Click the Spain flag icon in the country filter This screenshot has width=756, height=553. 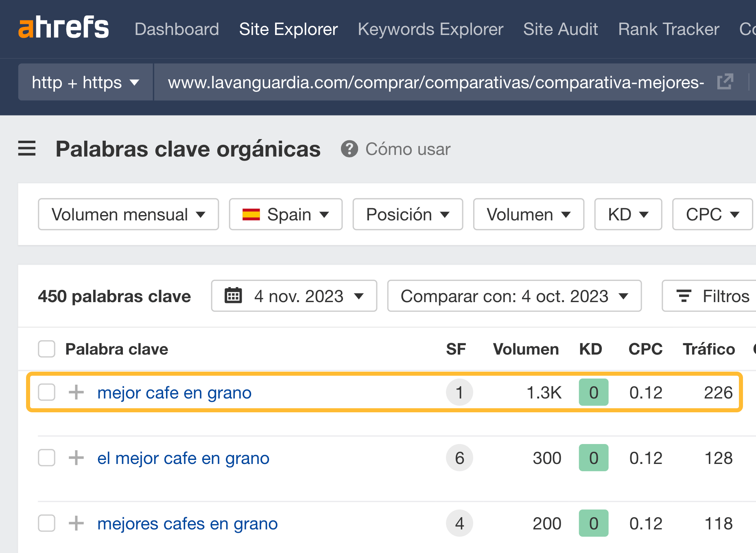tap(251, 214)
